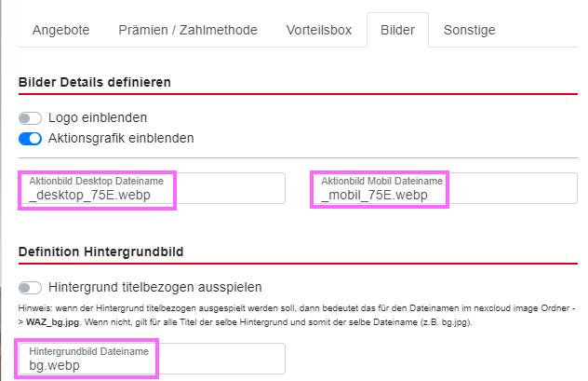The height and width of the screenshot is (381, 588).
Task: Click the 'bg.webp' filename value
Action: pyautogui.click(x=55, y=366)
